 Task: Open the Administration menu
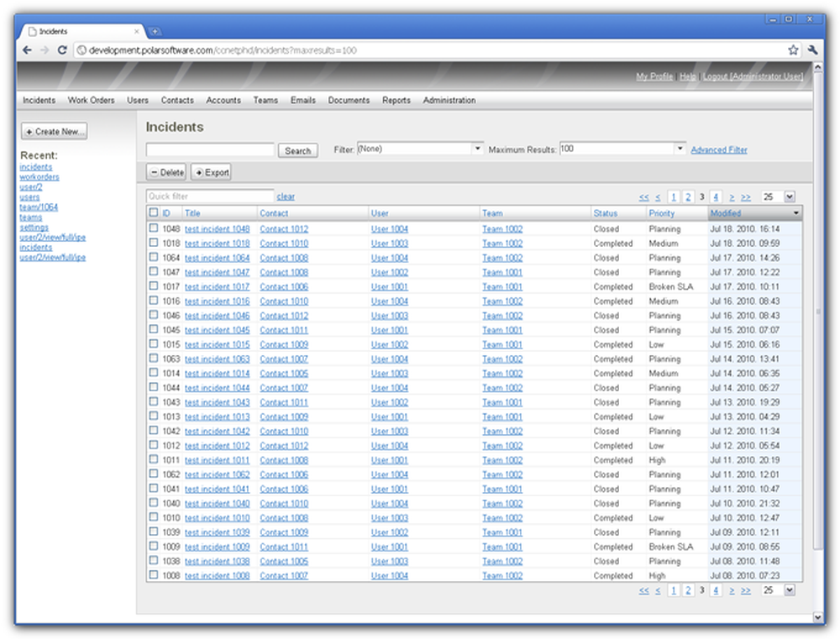tap(449, 100)
